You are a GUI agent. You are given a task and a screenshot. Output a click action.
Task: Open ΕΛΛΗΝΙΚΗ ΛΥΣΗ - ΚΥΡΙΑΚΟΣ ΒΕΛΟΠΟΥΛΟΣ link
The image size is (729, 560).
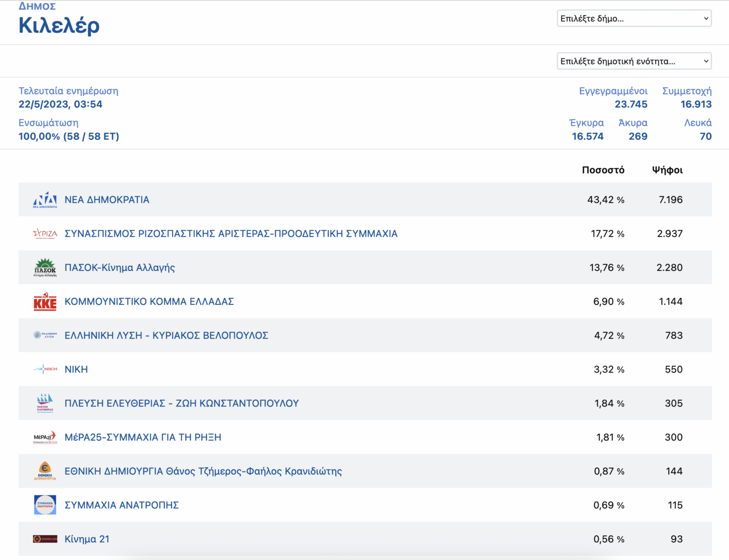tap(166, 335)
